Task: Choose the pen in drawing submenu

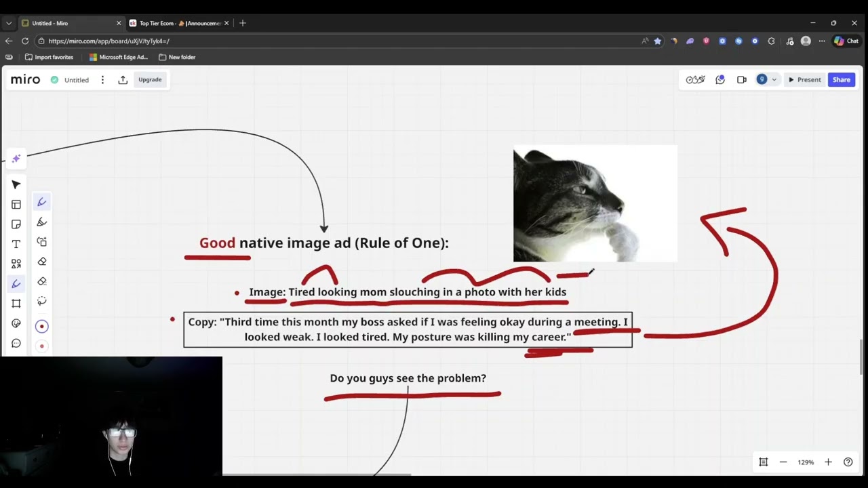Action: pyautogui.click(x=41, y=202)
